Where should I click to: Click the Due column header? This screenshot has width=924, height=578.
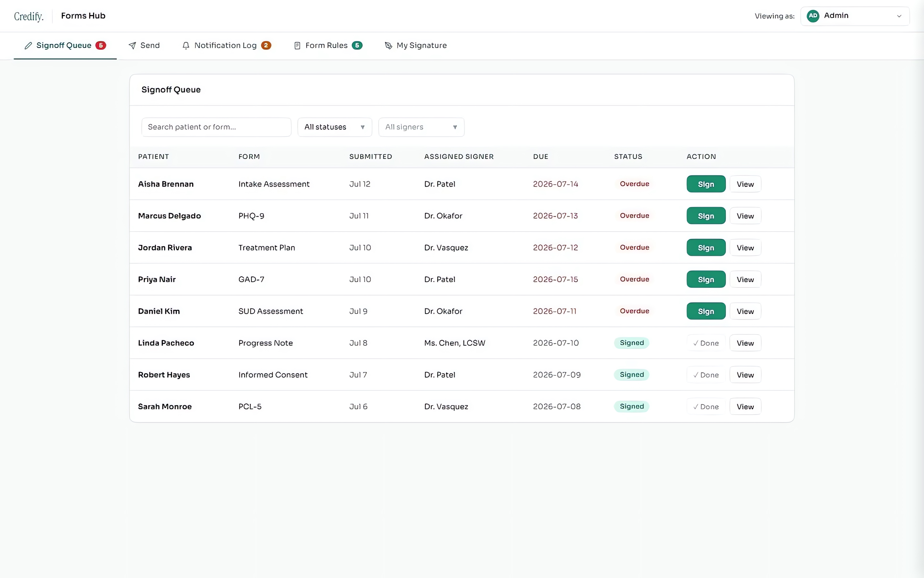(540, 156)
